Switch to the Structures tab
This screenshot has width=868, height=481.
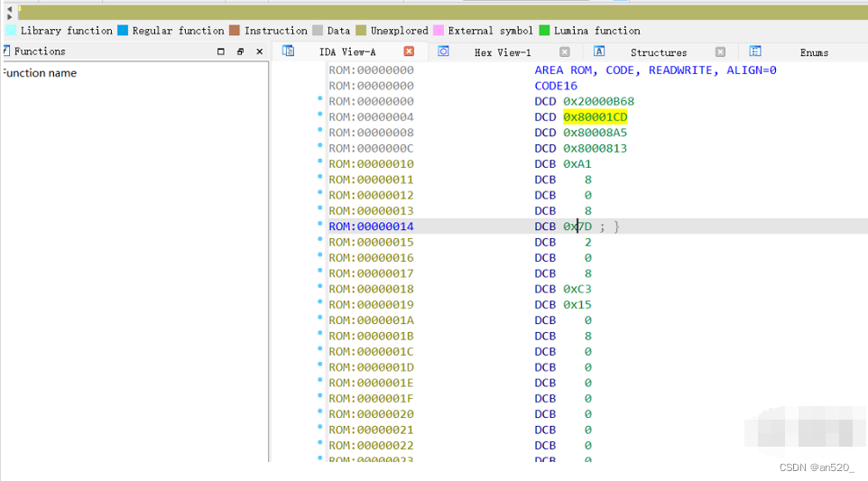(x=658, y=52)
